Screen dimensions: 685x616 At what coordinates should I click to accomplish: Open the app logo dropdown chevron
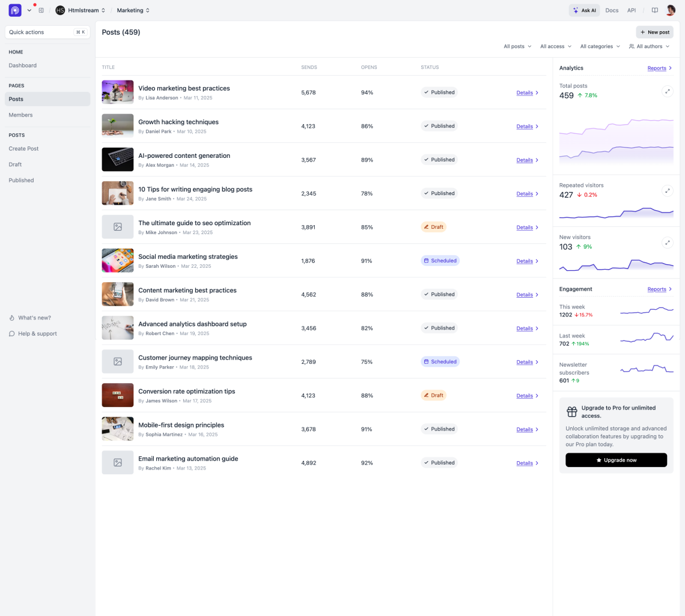(x=29, y=10)
